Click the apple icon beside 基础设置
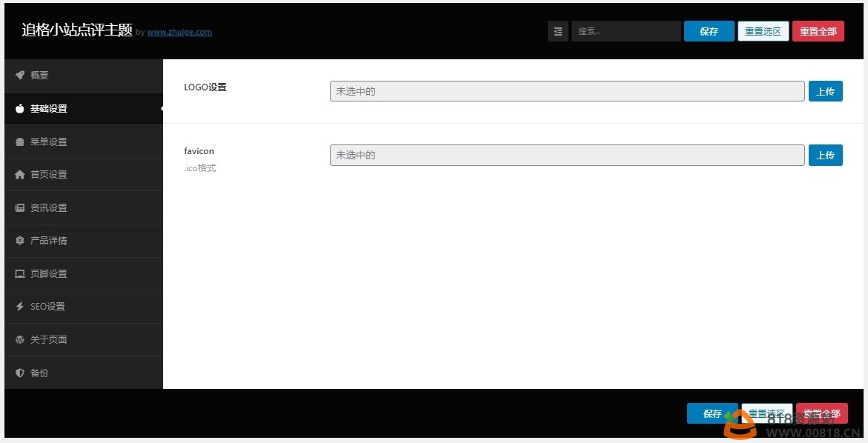This screenshot has height=443, width=868. click(20, 108)
